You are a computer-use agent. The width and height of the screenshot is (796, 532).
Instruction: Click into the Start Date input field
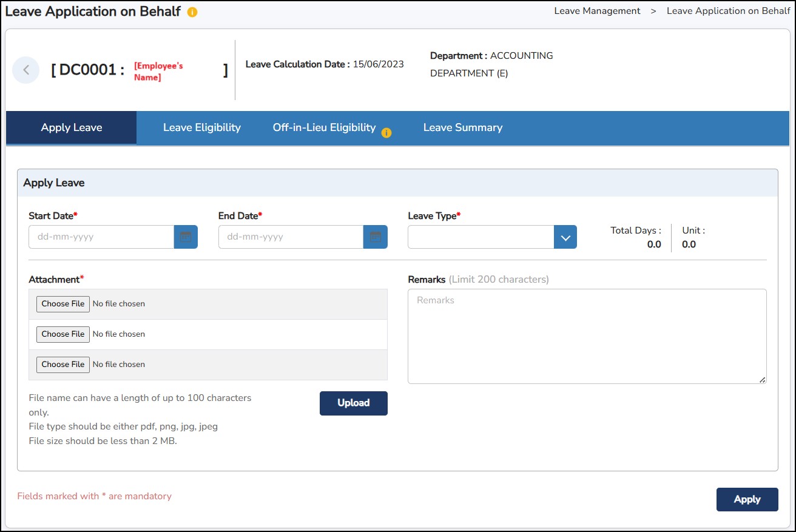click(x=101, y=237)
